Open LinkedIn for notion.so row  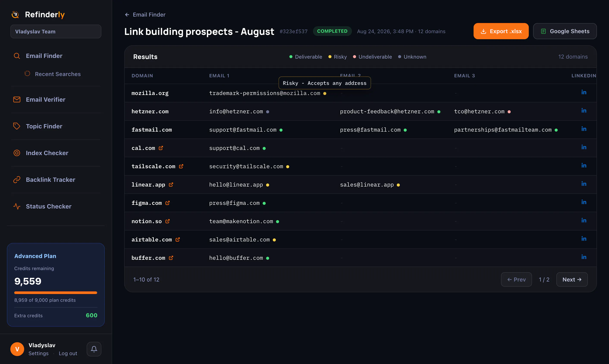(584, 221)
